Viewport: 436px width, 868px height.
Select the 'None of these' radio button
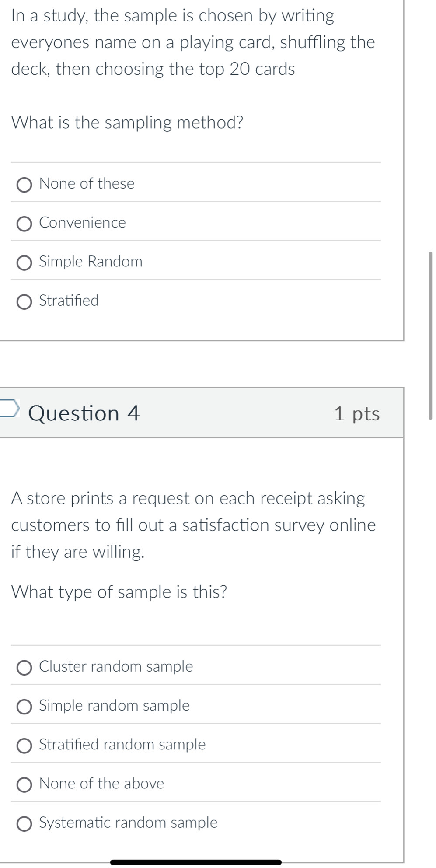point(24,185)
